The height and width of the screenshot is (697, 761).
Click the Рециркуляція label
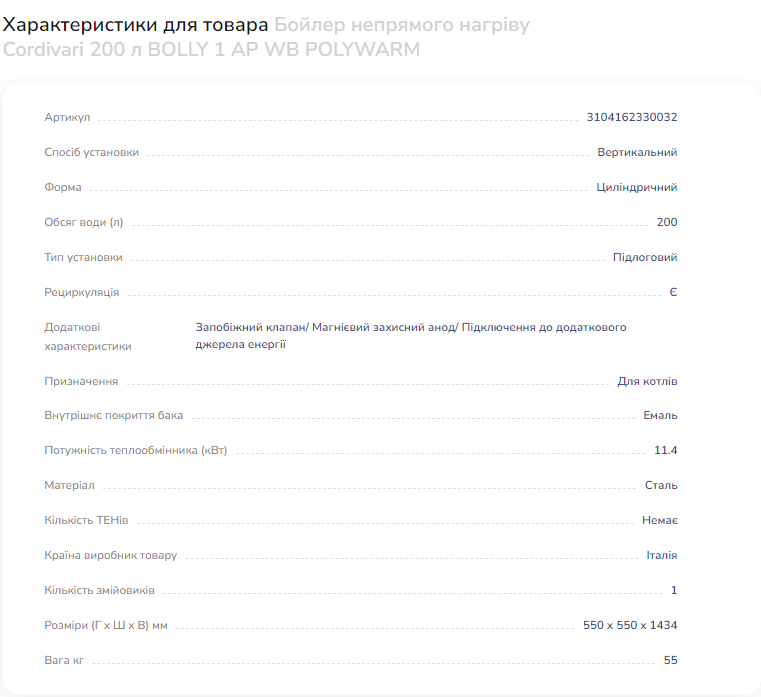(x=82, y=292)
